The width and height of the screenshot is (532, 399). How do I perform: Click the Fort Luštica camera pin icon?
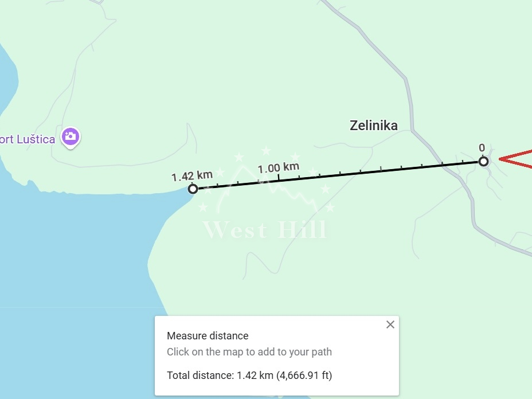[71, 136]
